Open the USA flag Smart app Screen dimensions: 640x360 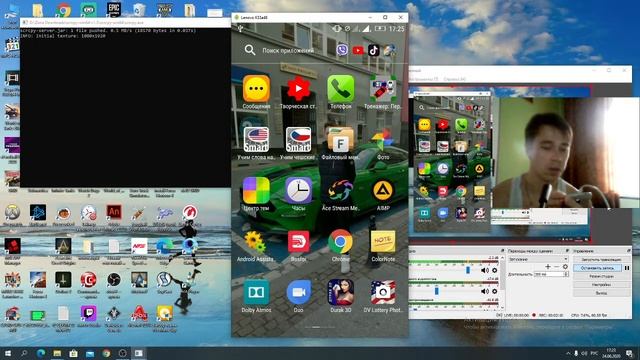(256, 140)
